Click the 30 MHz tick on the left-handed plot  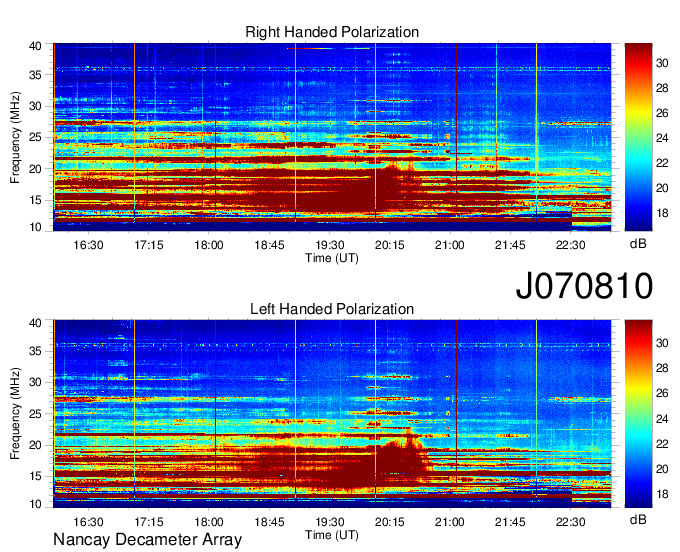(x=35, y=382)
